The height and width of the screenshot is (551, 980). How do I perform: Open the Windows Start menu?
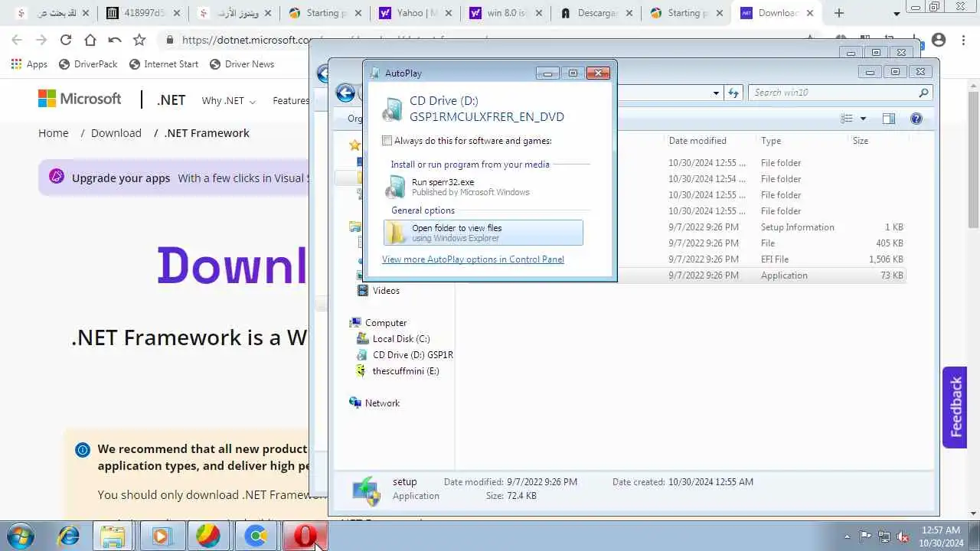click(19, 536)
